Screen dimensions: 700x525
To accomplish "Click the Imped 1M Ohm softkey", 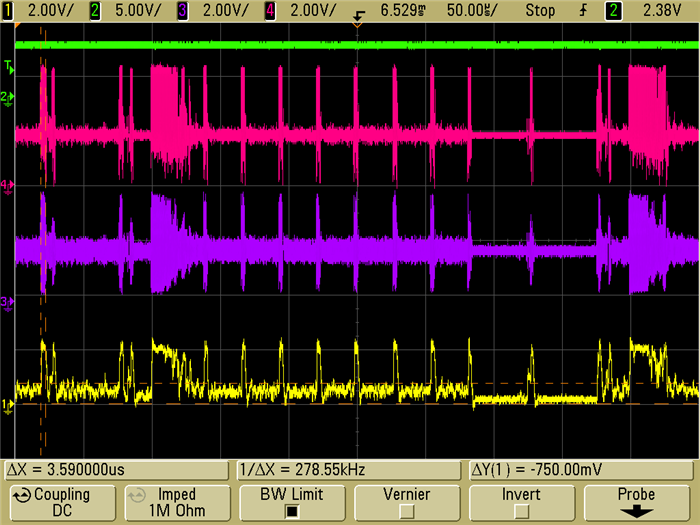I will (x=177, y=503).
